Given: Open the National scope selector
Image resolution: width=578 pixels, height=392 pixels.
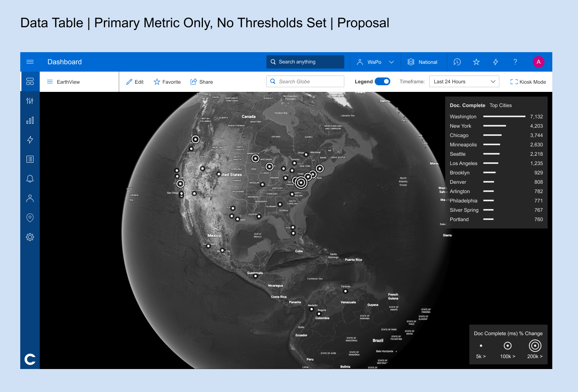Looking at the screenshot, I should pos(423,62).
